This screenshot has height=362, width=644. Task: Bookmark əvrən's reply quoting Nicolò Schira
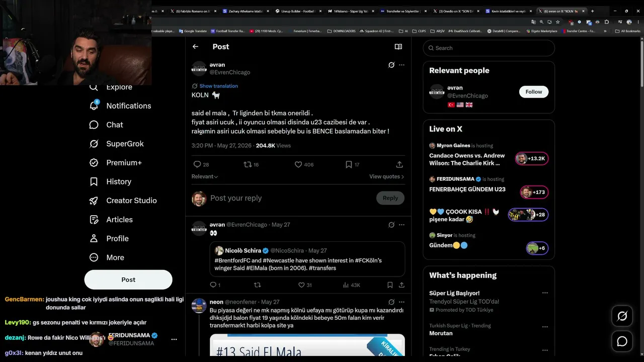coord(390,285)
